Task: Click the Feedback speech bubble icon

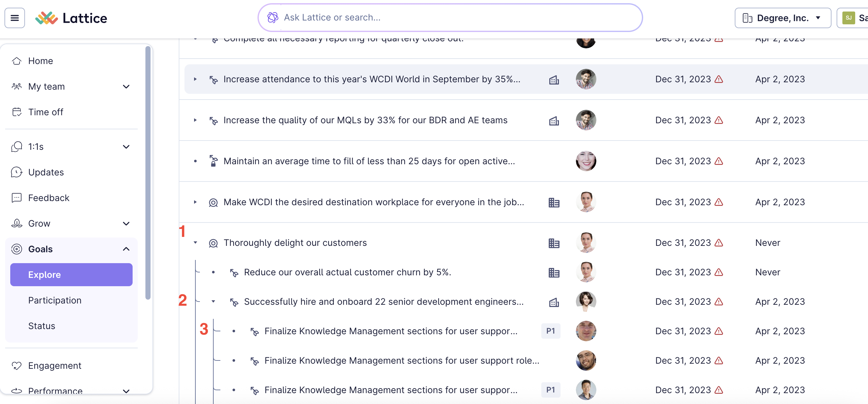Action: [x=17, y=198]
